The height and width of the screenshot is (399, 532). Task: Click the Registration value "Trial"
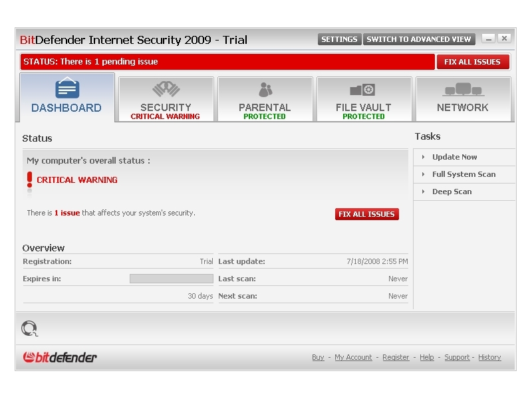click(x=206, y=261)
